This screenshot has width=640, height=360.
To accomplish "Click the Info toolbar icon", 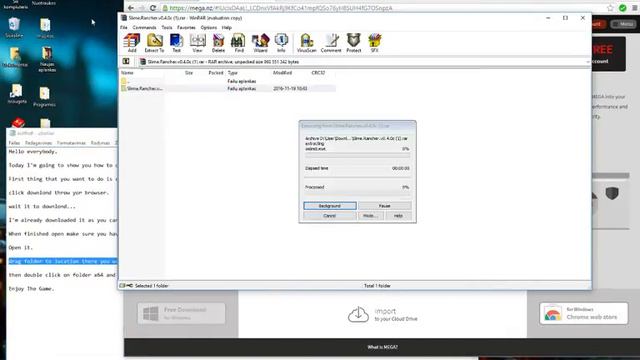I will pos(281,43).
